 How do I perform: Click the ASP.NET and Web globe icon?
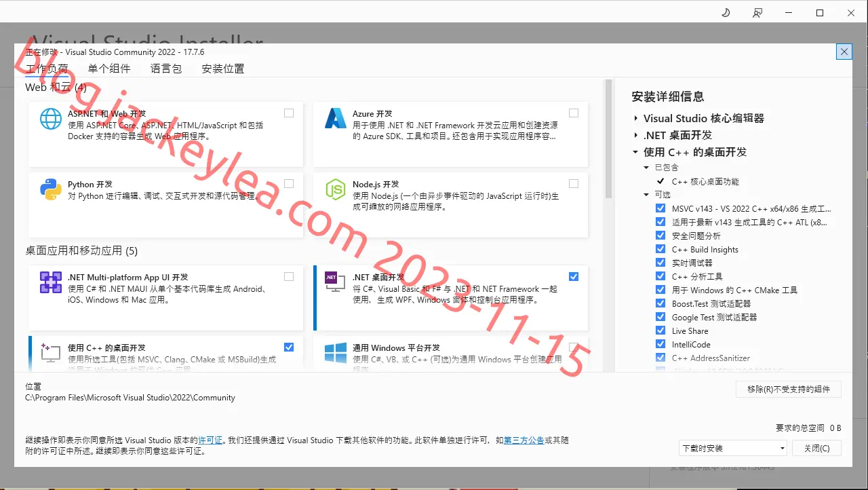pos(51,119)
